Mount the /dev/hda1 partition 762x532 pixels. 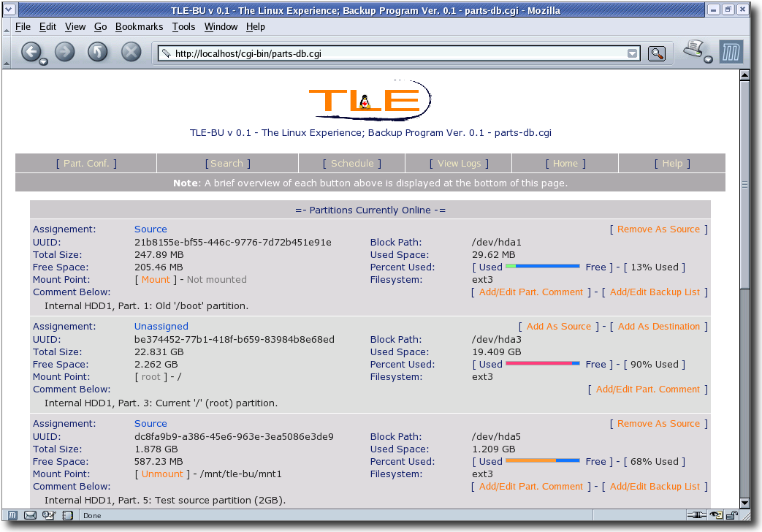click(156, 280)
